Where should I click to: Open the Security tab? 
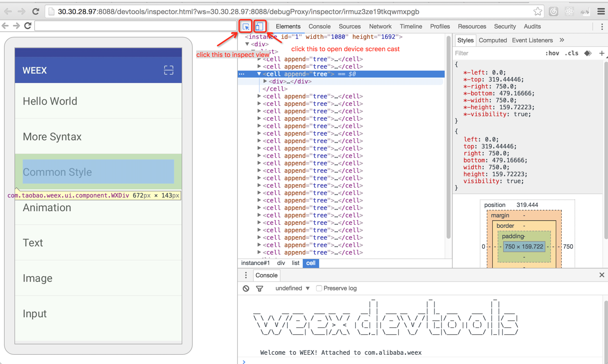[505, 27]
